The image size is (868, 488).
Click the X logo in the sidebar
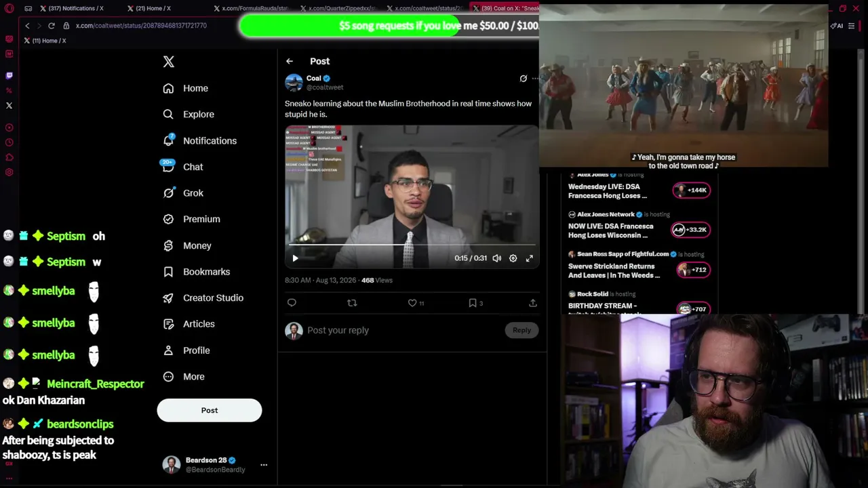coord(169,62)
